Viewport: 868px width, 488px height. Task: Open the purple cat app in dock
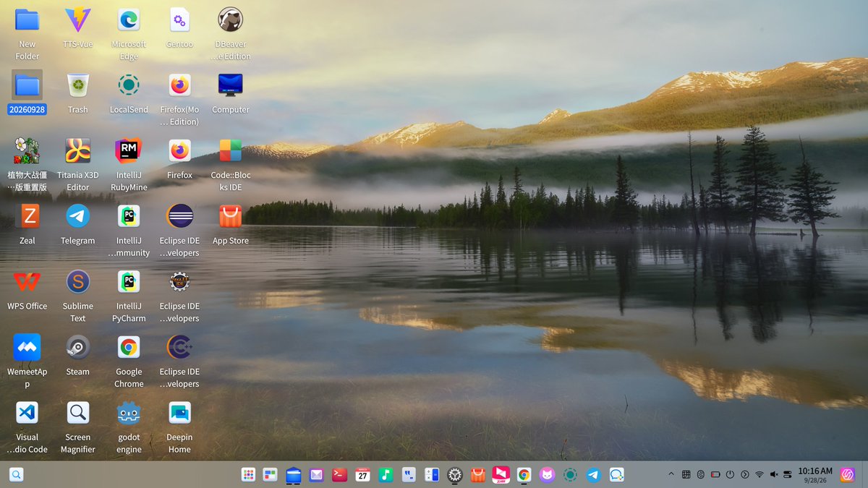(548, 474)
